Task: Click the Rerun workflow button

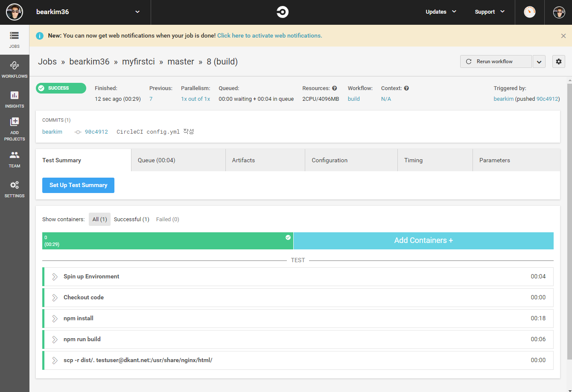Action: (496, 61)
